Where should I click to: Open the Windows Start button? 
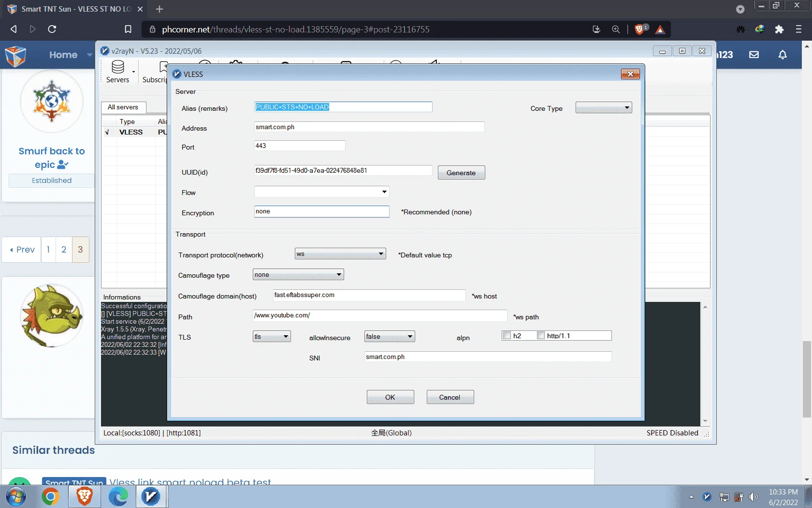coord(16,497)
